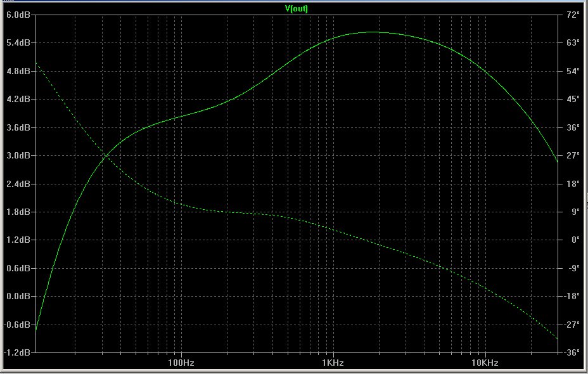Select the 3.6dB magnitude axis label
The height and width of the screenshot is (374, 588).
(x=18, y=127)
